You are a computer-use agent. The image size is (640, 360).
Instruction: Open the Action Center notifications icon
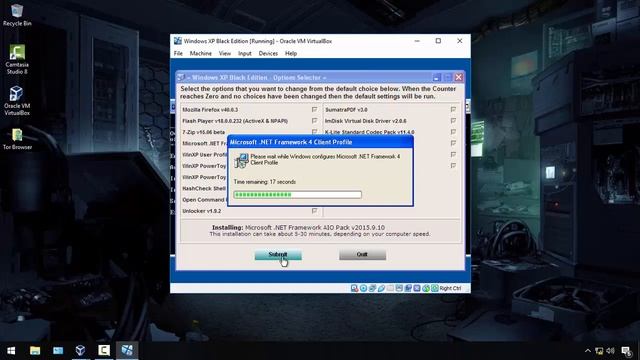point(627,351)
